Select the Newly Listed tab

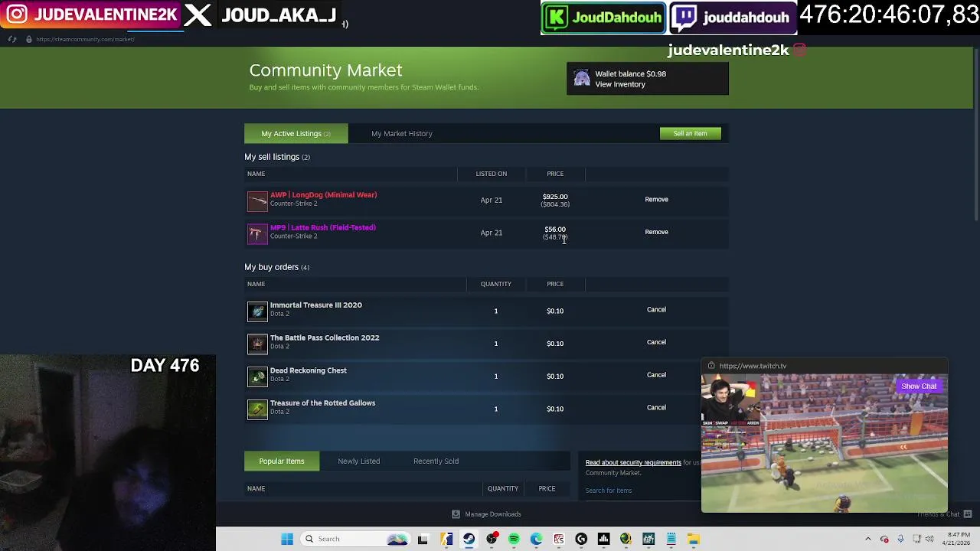pyautogui.click(x=359, y=461)
